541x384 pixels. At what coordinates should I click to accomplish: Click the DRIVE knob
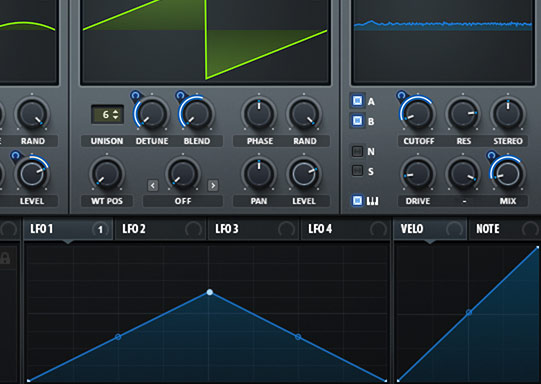pyautogui.click(x=418, y=174)
